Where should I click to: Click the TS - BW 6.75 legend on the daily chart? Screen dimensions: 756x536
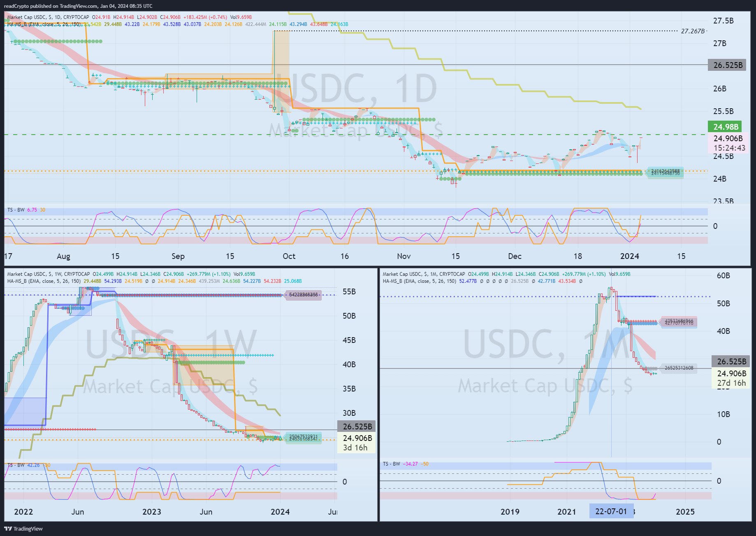26,210
